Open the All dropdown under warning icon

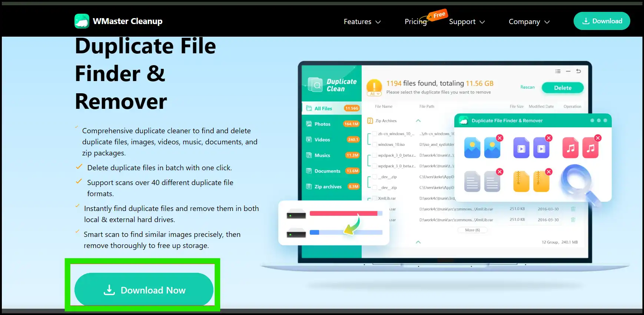tap(374, 94)
